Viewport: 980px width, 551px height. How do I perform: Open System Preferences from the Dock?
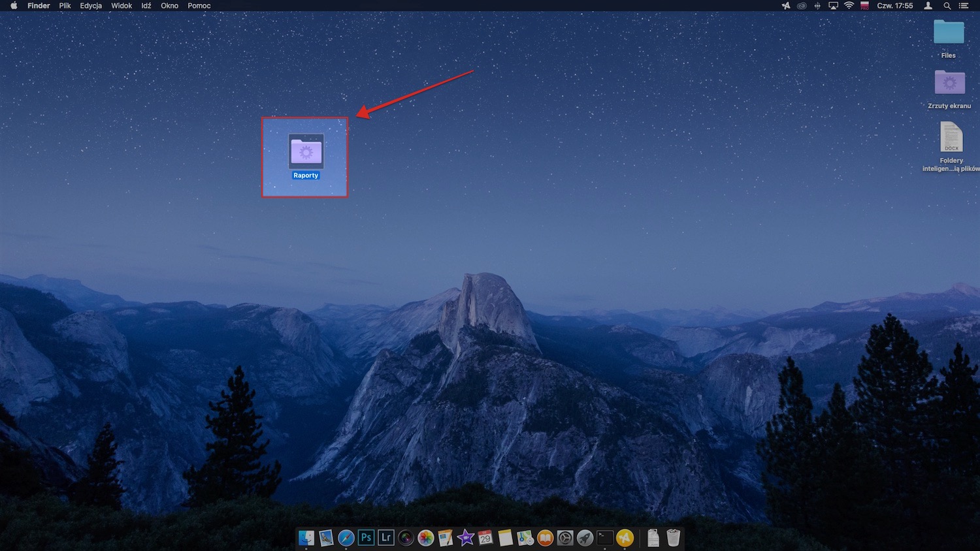pos(565,538)
